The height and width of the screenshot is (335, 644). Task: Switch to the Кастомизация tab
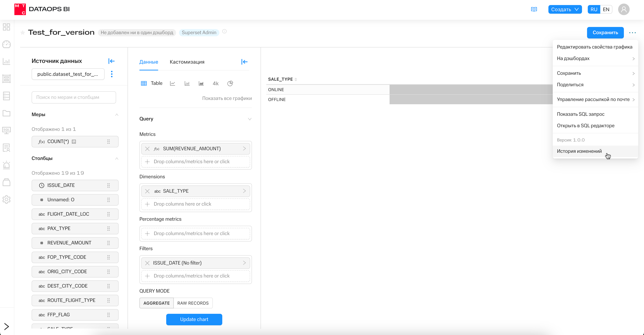pos(187,62)
